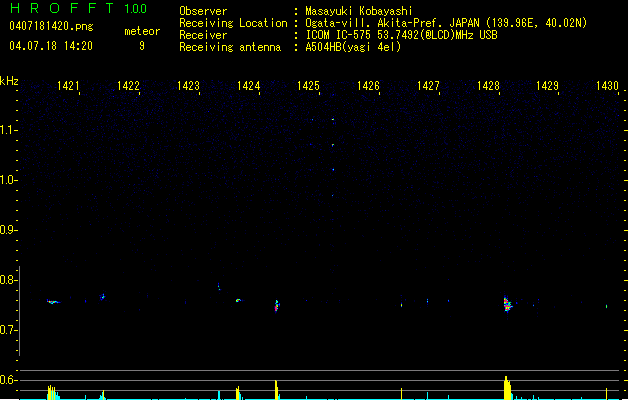The height and width of the screenshot is (400, 629).
Task: Click the 1425 time axis label
Action: click(308, 85)
